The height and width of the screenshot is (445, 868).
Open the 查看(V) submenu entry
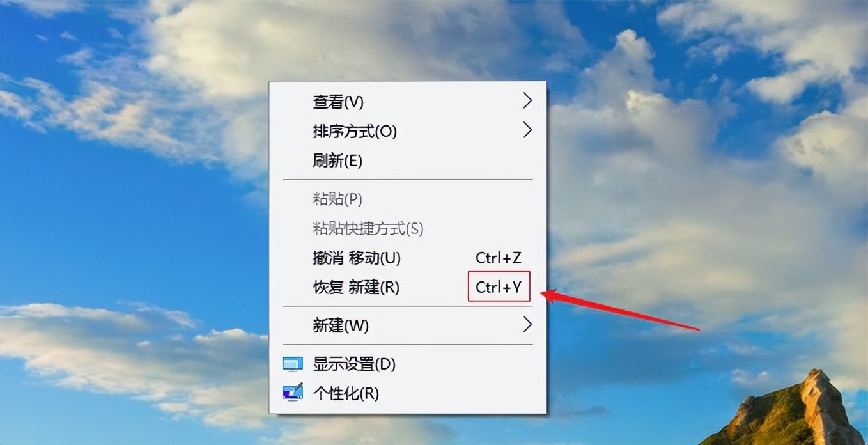coord(408,101)
